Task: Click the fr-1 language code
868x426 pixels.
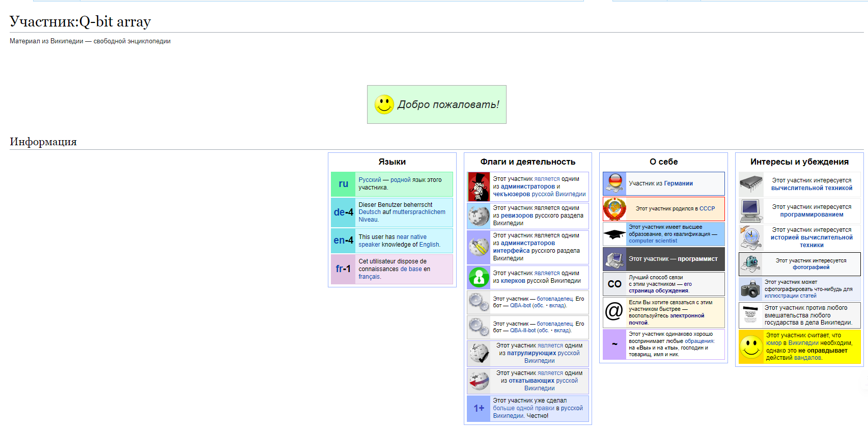Action: [x=344, y=269]
